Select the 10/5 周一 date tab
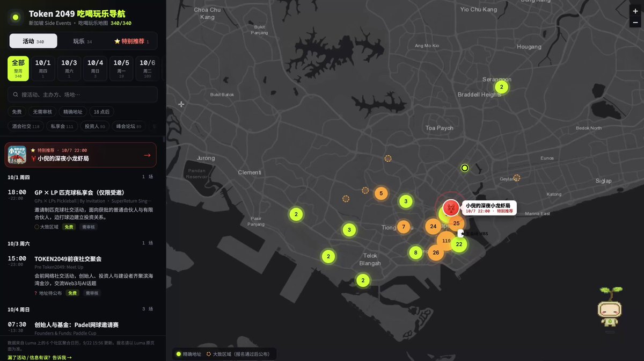This screenshot has width=644, height=361. (x=121, y=69)
